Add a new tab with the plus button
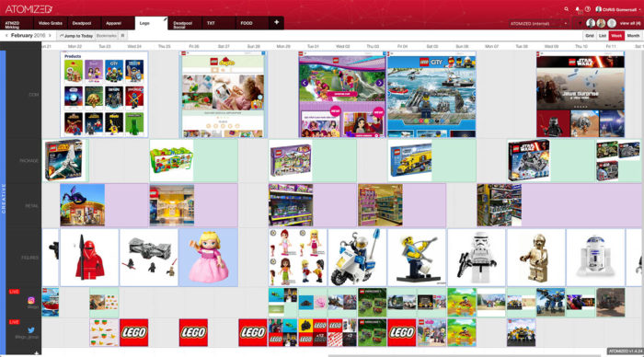 coord(276,22)
